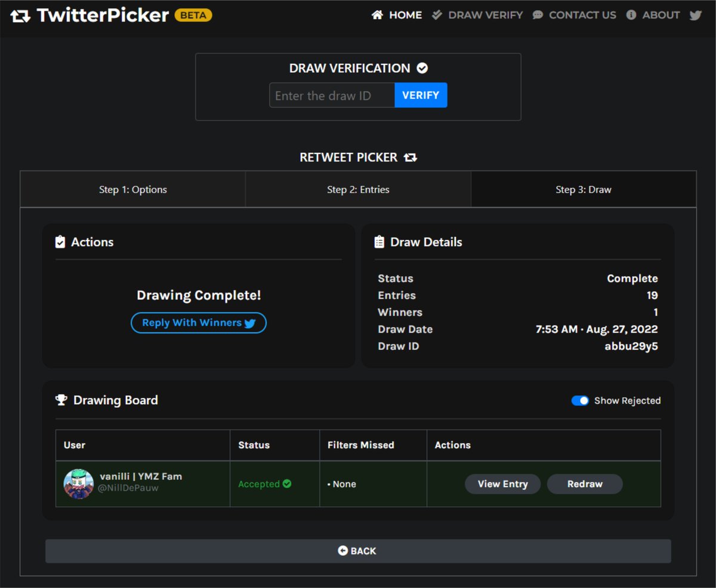Switch to Step 1: Options tab
This screenshot has width=716, height=588.
coord(133,189)
